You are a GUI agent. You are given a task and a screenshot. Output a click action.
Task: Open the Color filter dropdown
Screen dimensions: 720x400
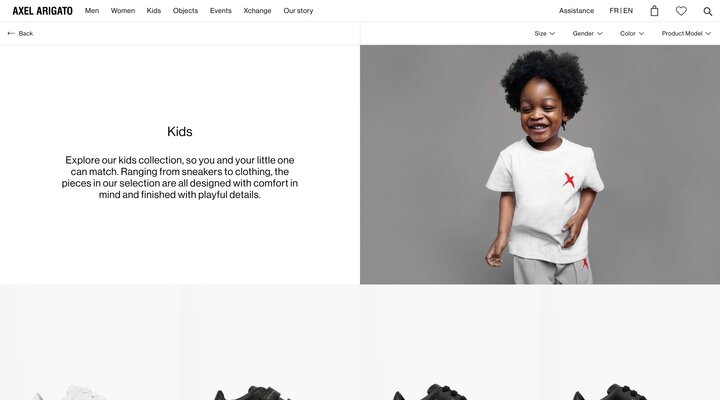pos(632,34)
